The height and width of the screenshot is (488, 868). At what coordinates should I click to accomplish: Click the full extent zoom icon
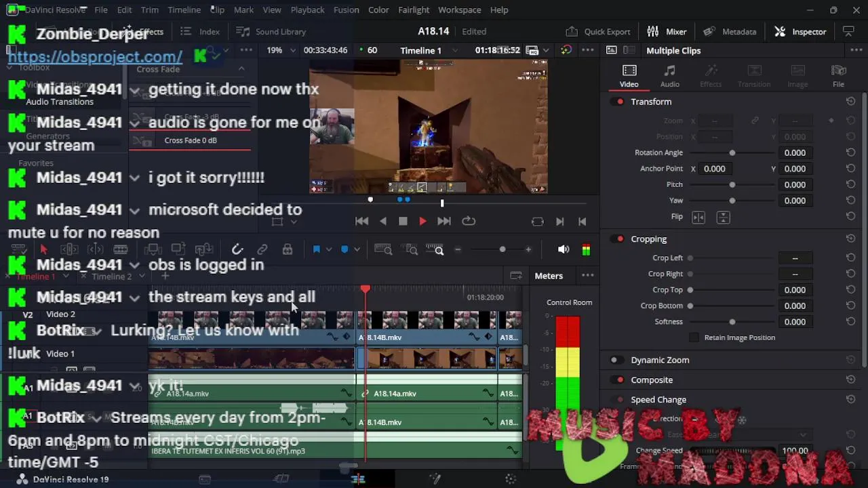click(x=383, y=249)
